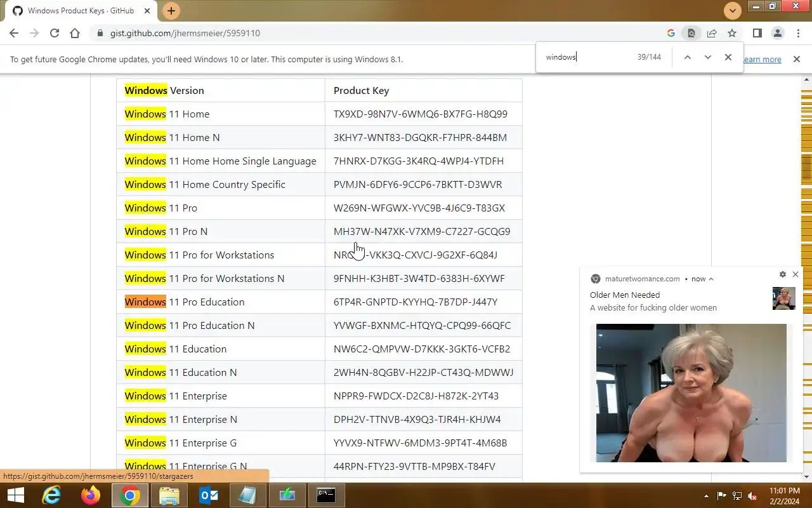Launch Firefox from taskbar

pyautogui.click(x=91, y=495)
